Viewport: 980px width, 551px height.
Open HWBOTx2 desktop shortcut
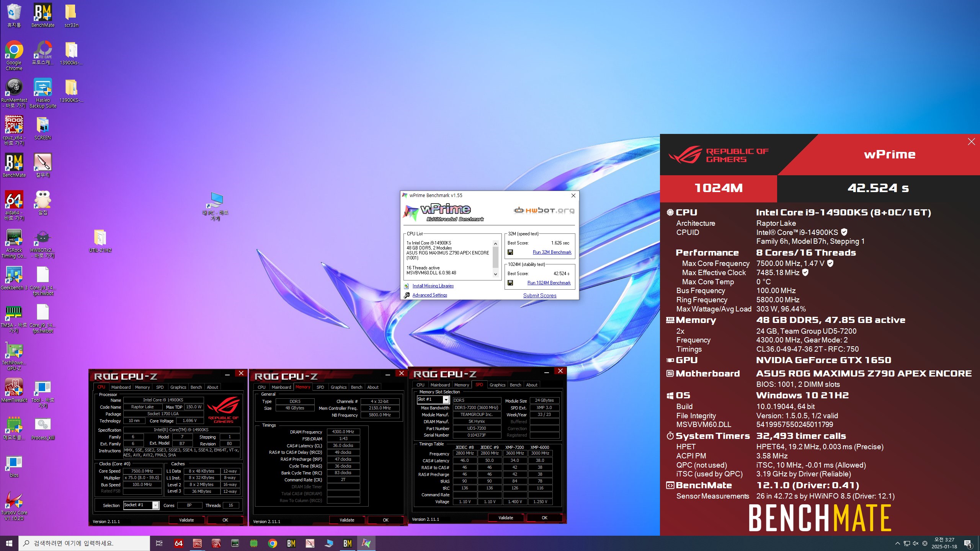(42, 243)
